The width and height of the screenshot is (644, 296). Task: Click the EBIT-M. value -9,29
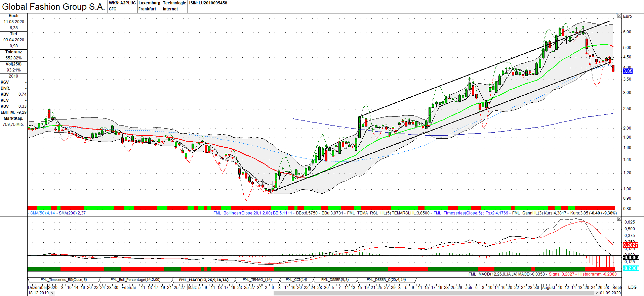[22, 112]
